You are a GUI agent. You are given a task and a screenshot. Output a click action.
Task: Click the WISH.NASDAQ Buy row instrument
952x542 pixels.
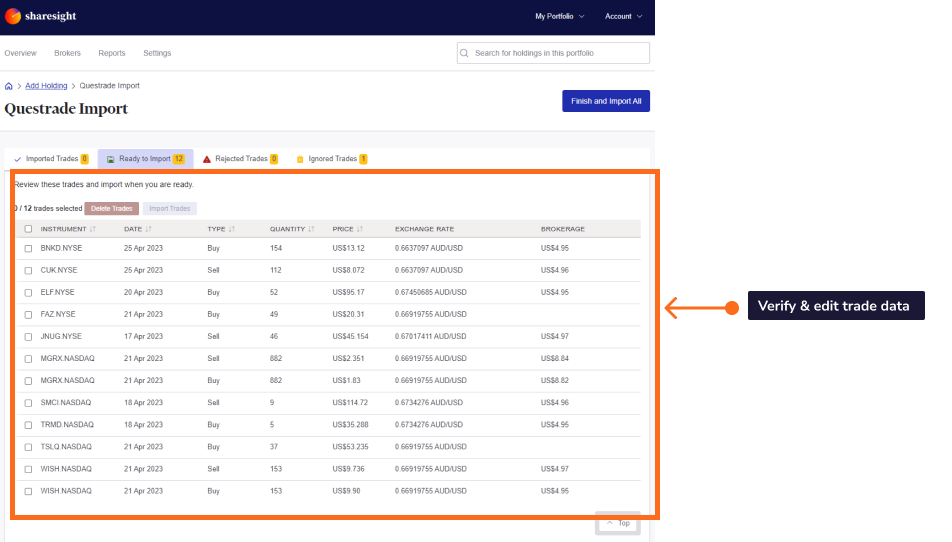[66, 491]
